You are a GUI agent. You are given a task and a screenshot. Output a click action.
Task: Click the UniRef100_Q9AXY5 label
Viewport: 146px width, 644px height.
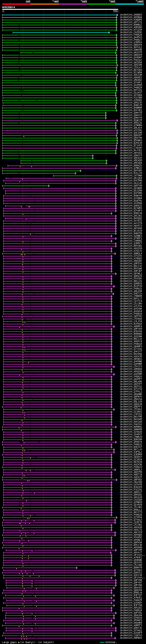(x=131, y=113)
